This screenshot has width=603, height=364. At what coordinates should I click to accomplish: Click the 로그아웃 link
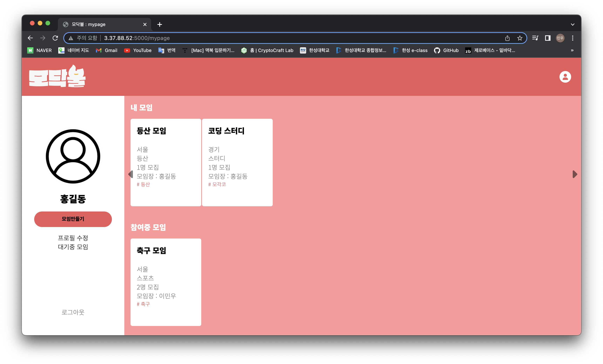click(x=73, y=312)
